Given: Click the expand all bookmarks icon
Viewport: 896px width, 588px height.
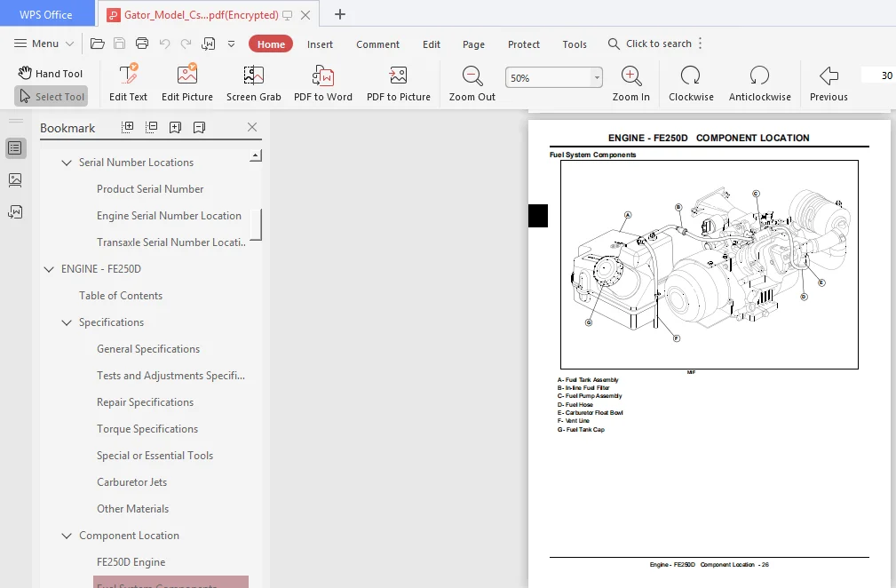Looking at the screenshot, I should coord(127,127).
